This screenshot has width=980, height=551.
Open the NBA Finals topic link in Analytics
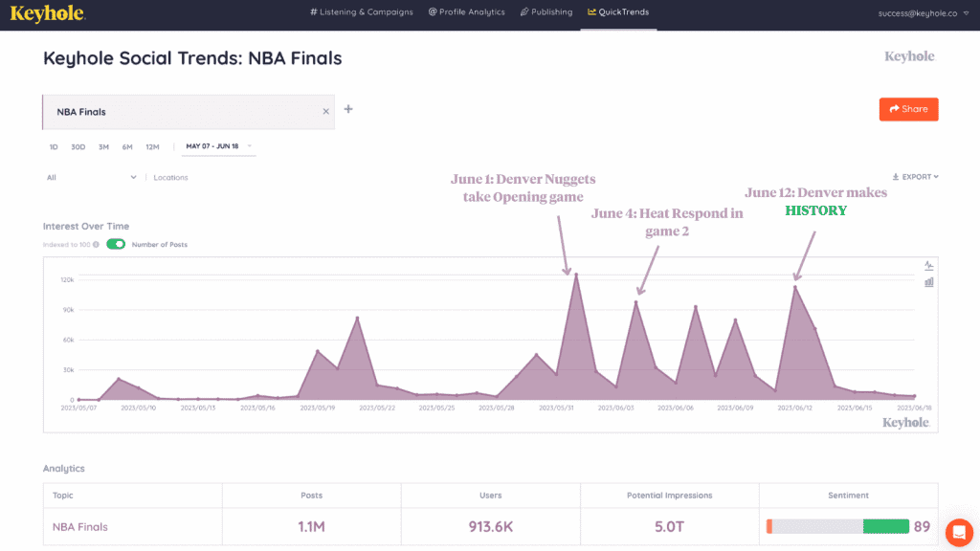coord(80,527)
